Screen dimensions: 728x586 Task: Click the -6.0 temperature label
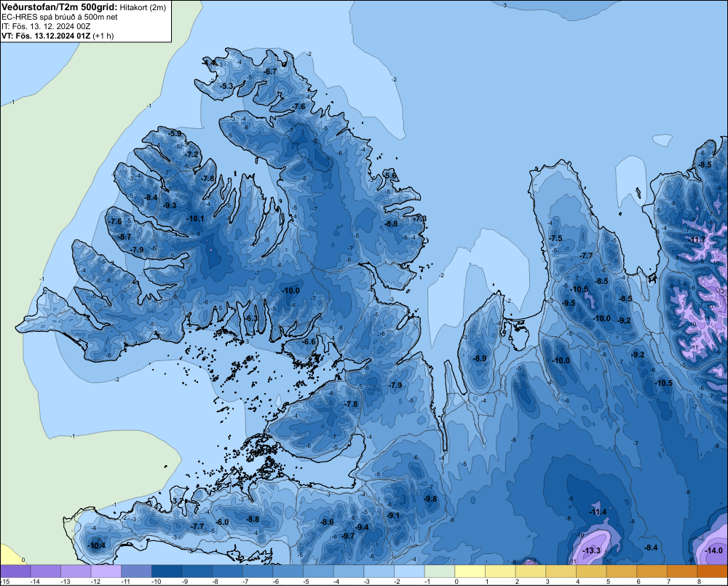tap(222, 522)
